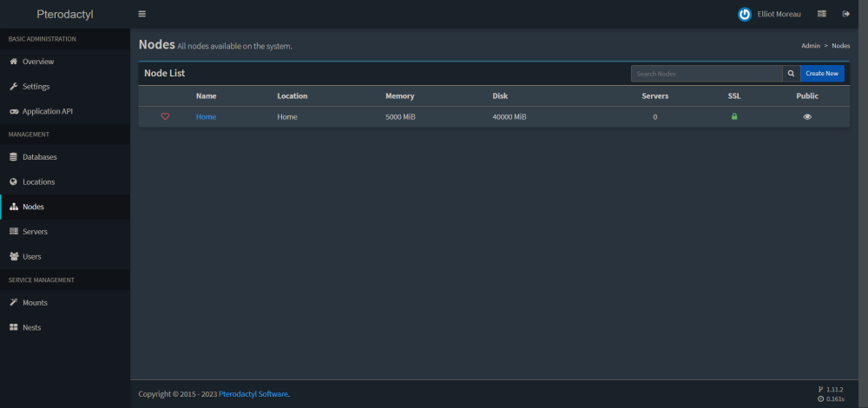Click the logout icon in top bar
This screenshot has width=868, height=408.
click(x=845, y=14)
